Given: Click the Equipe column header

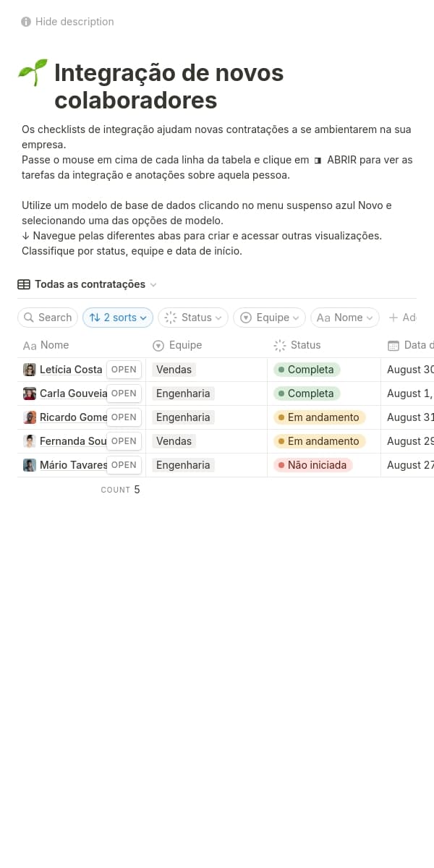Looking at the screenshot, I should (x=185, y=345).
